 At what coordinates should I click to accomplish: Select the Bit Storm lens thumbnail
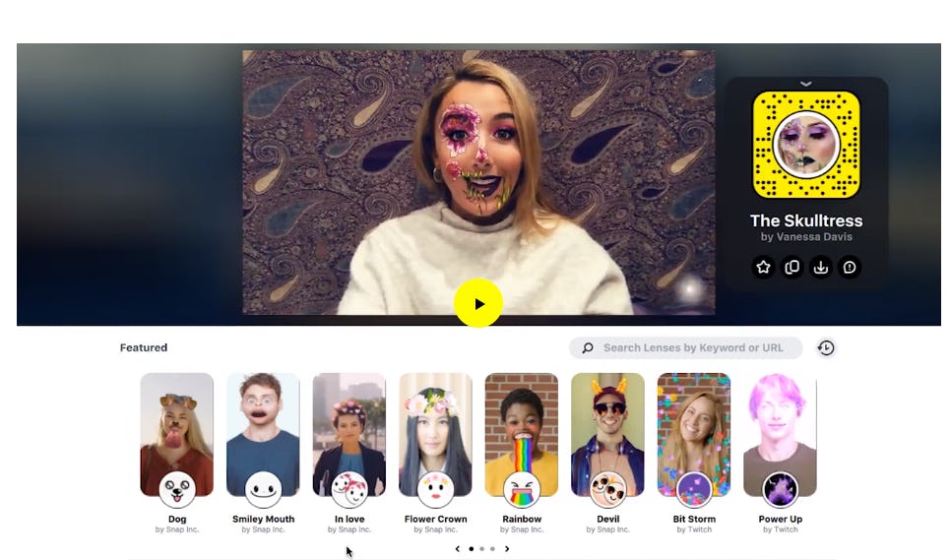pos(694,435)
